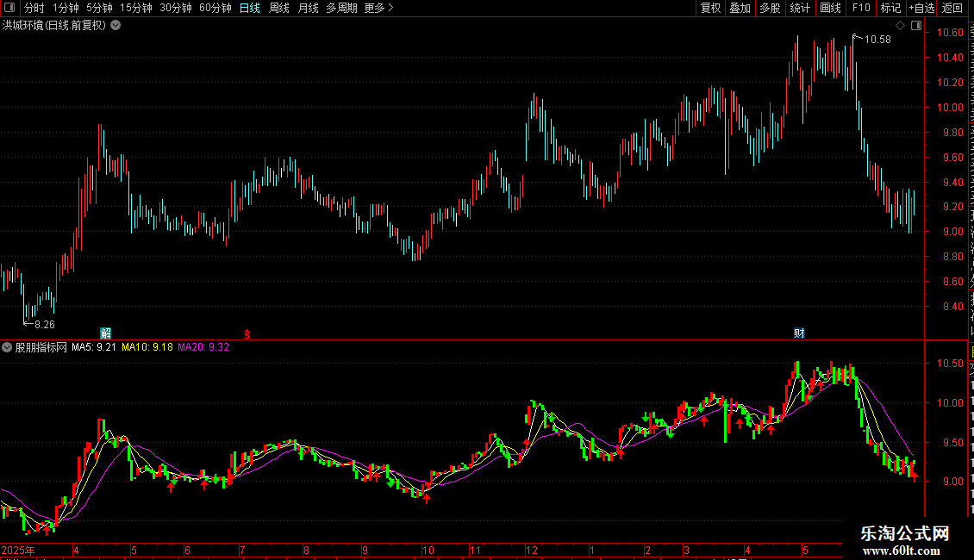Open F10 company information

pos(861,8)
